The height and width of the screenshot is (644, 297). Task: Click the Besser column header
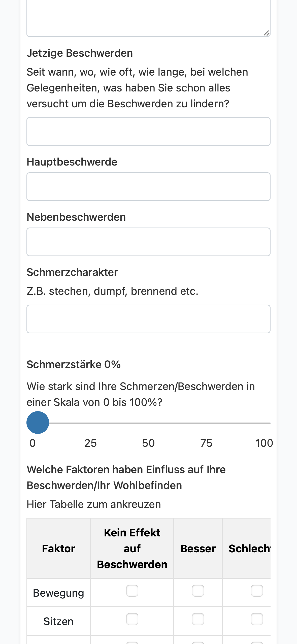click(x=198, y=549)
